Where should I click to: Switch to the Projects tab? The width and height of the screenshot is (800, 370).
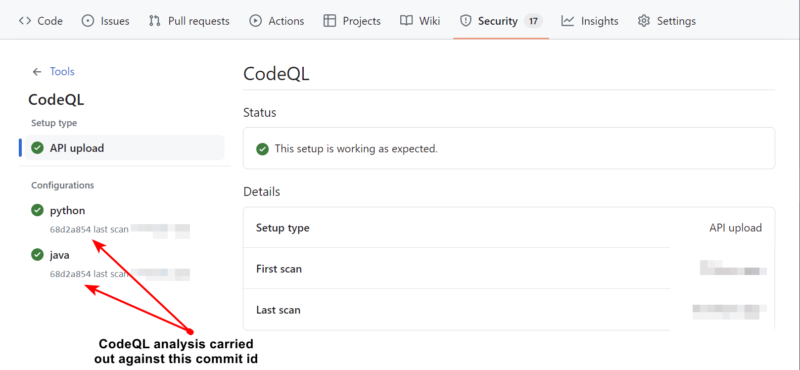(x=352, y=21)
